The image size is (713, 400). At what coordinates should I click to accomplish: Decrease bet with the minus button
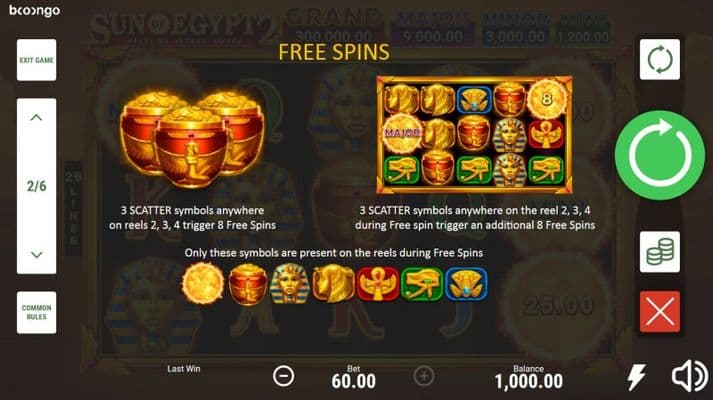click(x=284, y=376)
